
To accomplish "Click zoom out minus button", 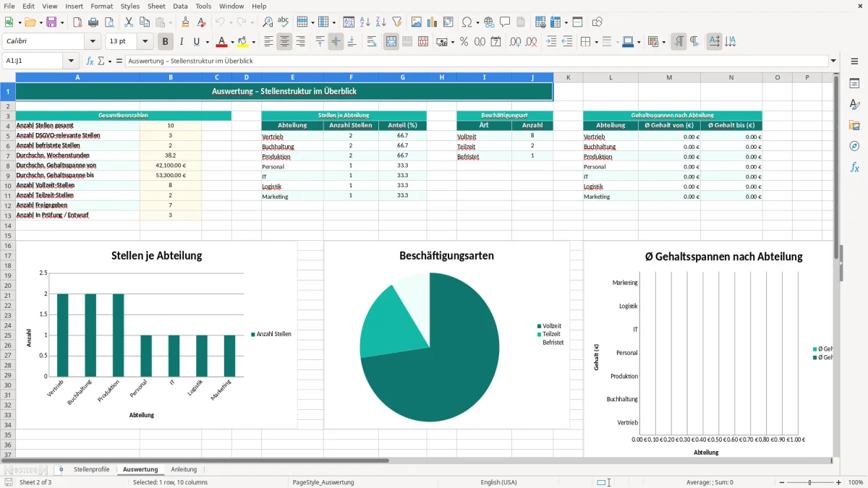I will [782, 482].
